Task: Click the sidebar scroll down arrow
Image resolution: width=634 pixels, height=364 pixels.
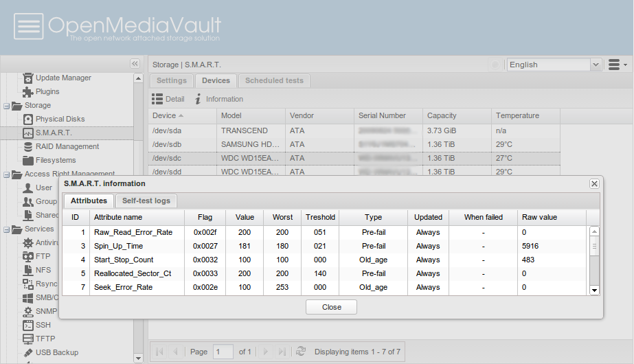Action: point(138,359)
